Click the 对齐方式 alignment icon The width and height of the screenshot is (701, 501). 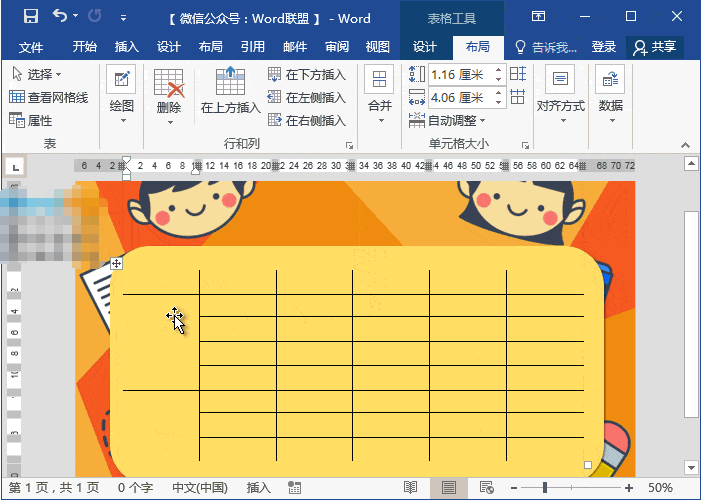point(560,80)
